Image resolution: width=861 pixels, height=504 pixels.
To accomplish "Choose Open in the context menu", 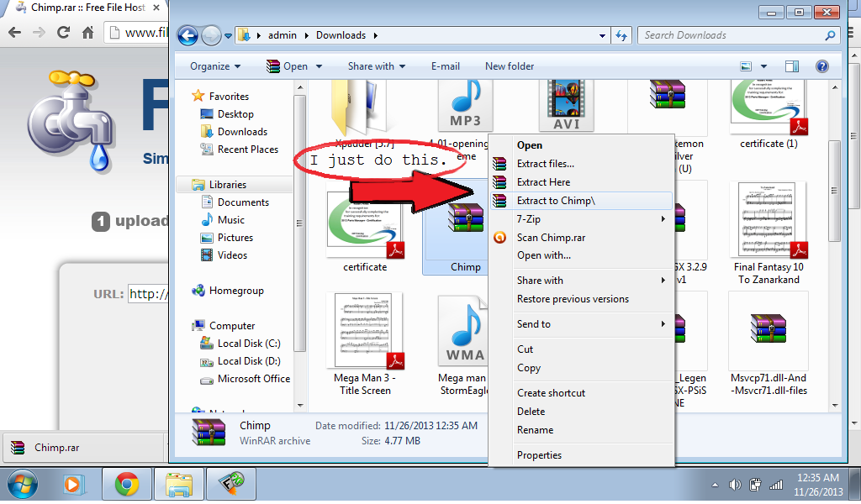I will click(x=582, y=145).
